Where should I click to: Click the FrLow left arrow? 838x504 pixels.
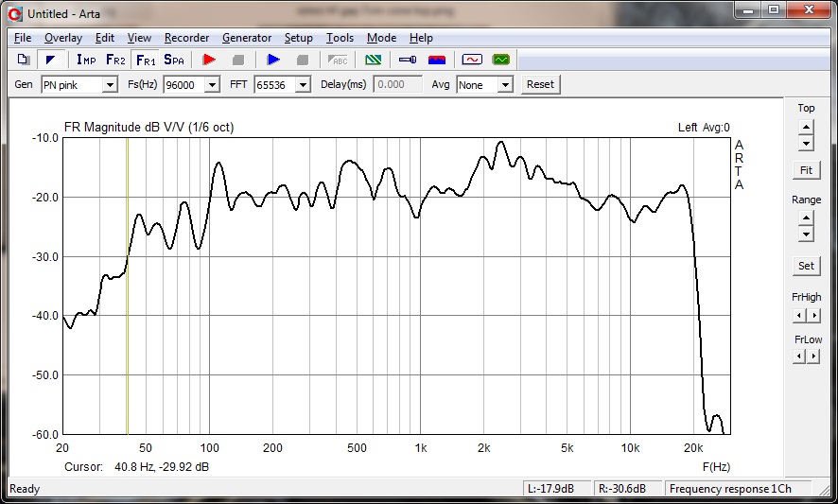coord(799,356)
